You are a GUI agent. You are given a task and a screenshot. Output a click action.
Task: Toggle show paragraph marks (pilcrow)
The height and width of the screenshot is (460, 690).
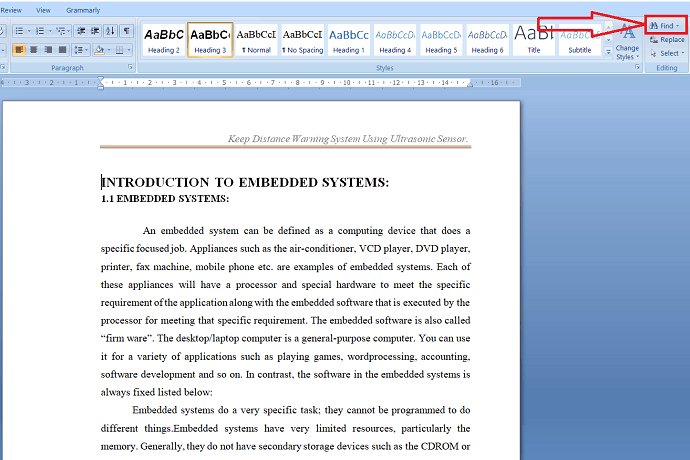[x=126, y=31]
